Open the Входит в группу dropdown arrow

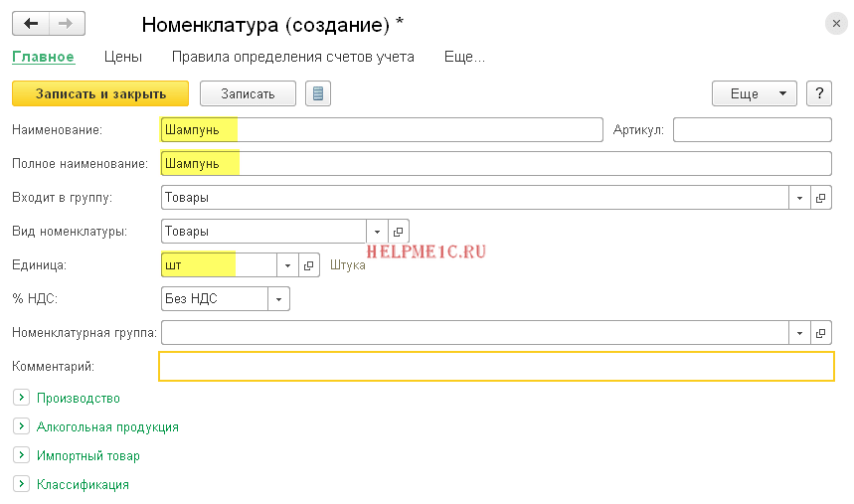pos(800,198)
